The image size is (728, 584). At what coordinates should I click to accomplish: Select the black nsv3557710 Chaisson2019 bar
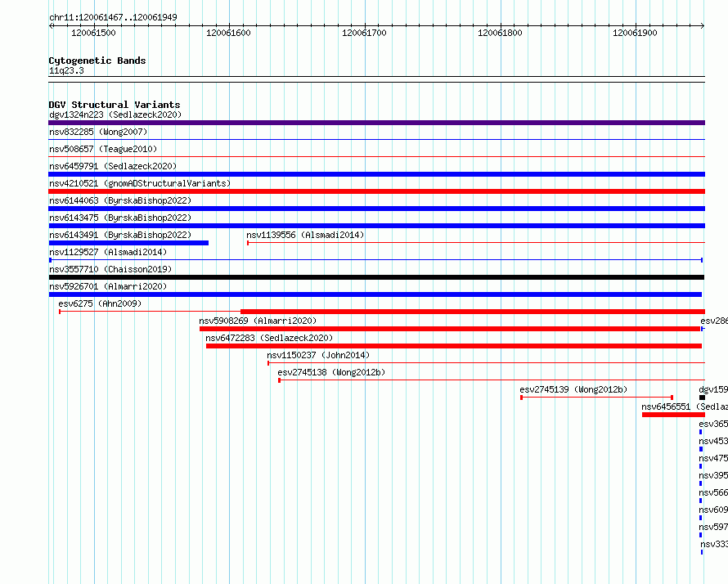[376, 277]
